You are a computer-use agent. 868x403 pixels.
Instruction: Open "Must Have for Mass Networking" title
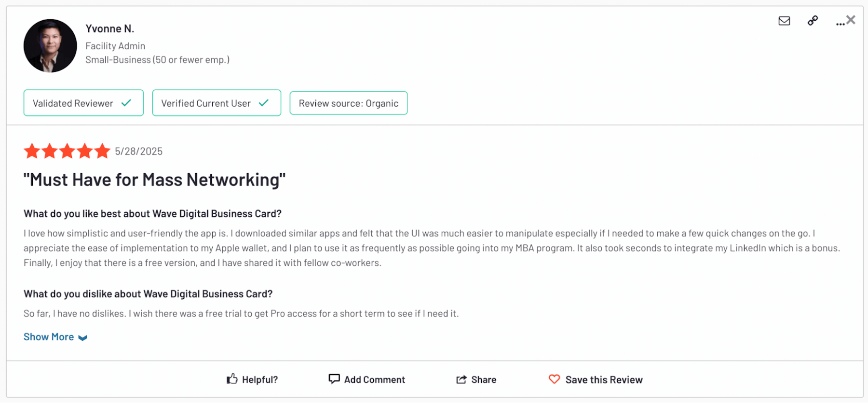155,180
